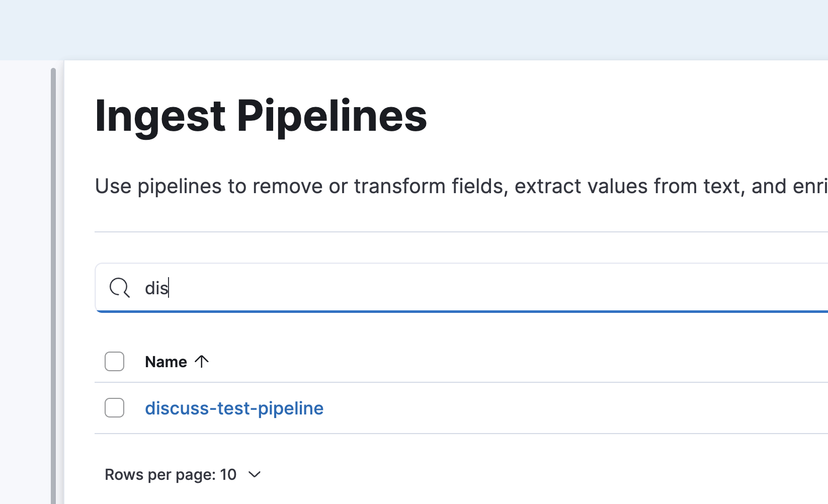This screenshot has width=828, height=504.
Task: Sort pipelines by the Name column header
Action: point(166,362)
